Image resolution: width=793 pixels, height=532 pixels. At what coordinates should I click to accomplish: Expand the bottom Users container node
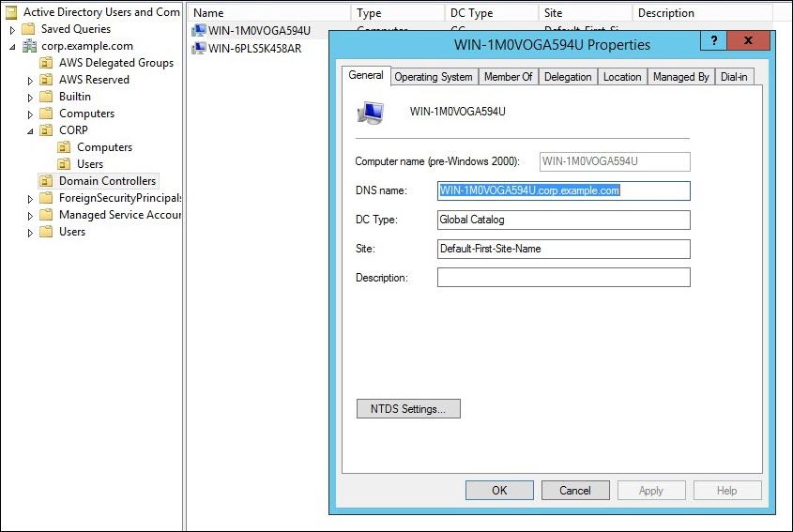tap(30, 233)
